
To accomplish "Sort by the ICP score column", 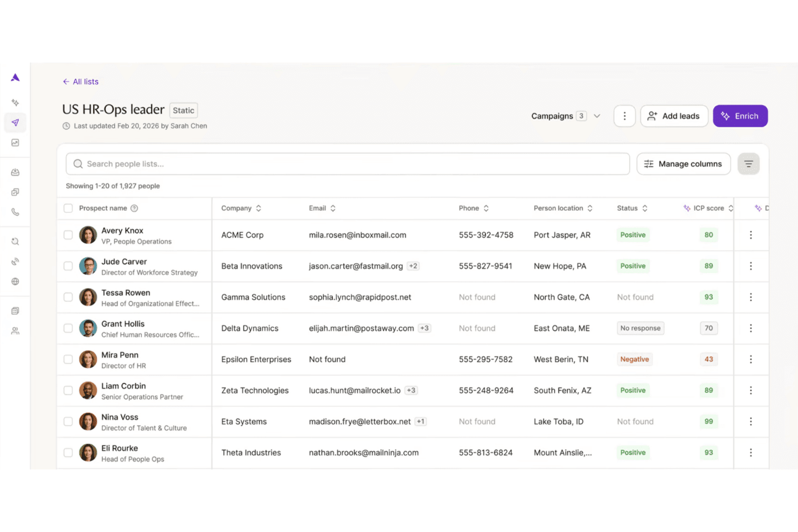I will click(708, 209).
